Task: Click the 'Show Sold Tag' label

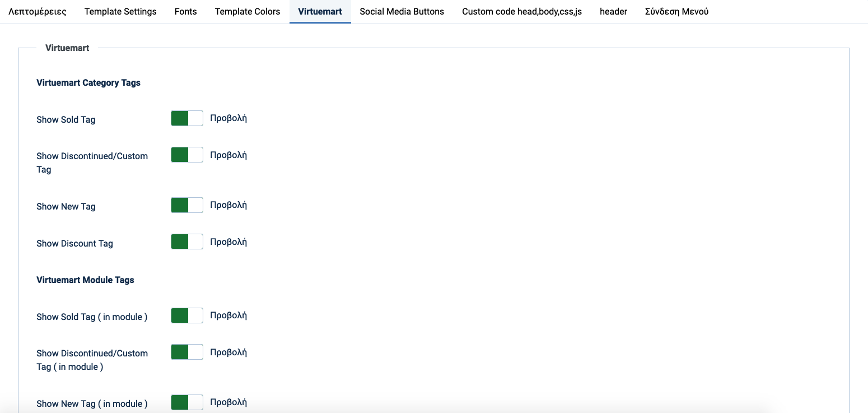Action: [x=66, y=120]
